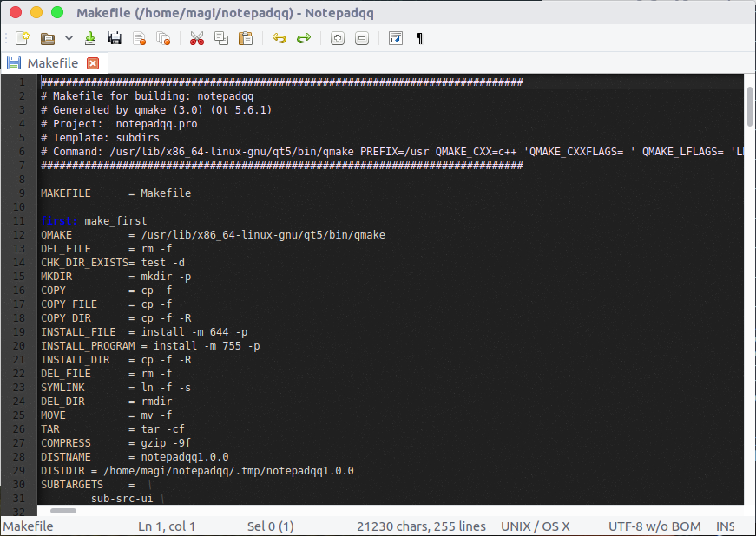This screenshot has width=756, height=536.
Task: Copy selection using the toolbar icon
Action: [x=221, y=38]
